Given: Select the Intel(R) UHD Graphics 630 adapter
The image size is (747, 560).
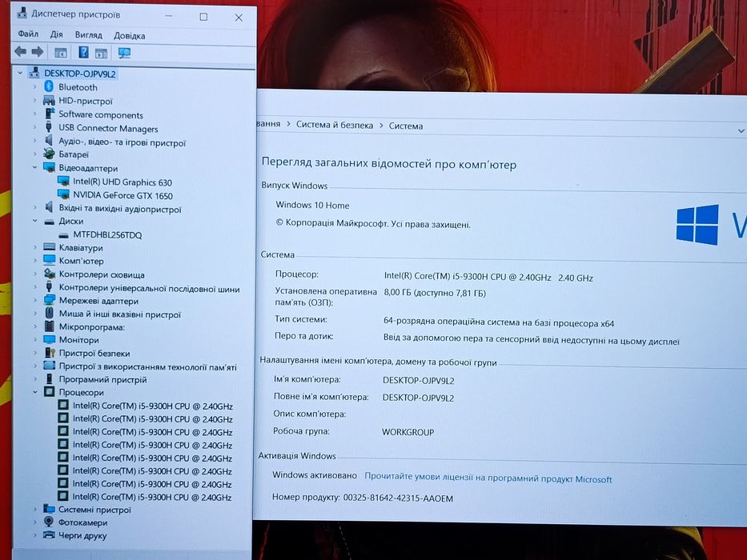Looking at the screenshot, I should point(122,182).
